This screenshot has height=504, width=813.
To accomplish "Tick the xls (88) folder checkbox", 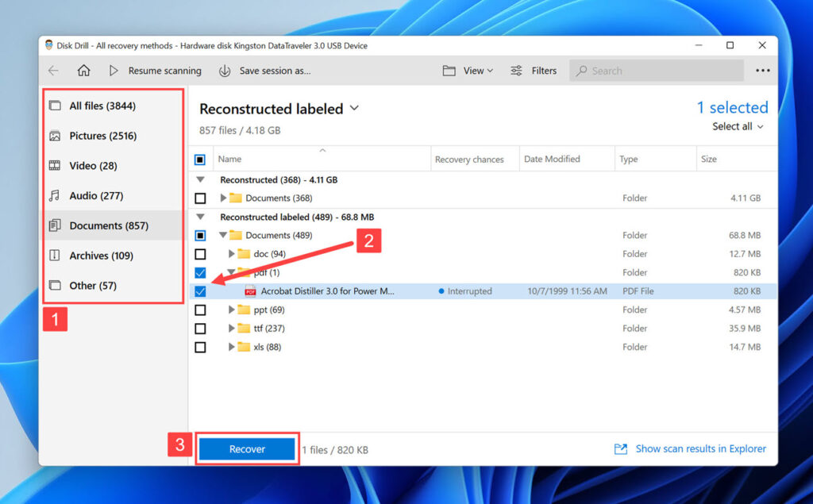I will coord(200,347).
